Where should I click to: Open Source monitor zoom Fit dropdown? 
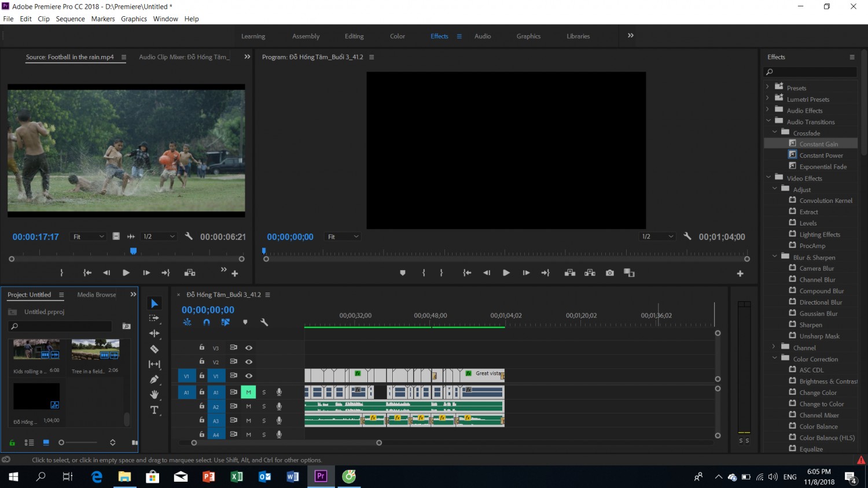pyautogui.click(x=88, y=236)
